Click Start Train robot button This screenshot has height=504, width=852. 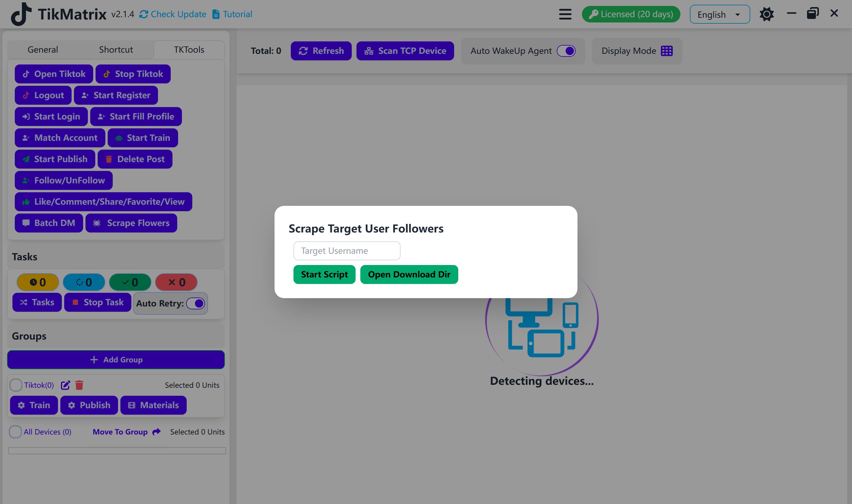pos(143,138)
